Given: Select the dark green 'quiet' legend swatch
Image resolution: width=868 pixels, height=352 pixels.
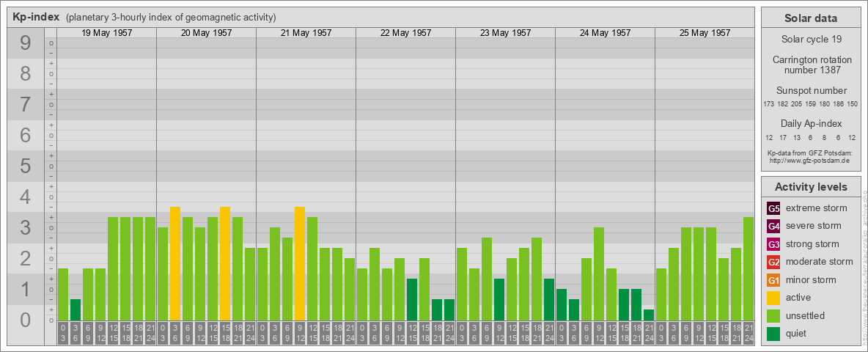Looking at the screenshot, I should point(773,333).
